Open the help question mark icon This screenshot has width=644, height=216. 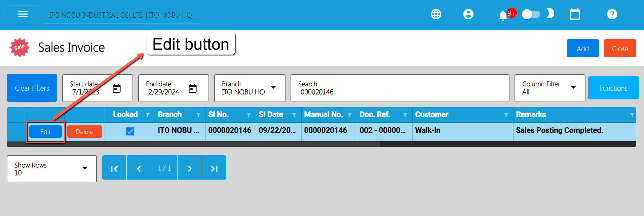(612, 14)
